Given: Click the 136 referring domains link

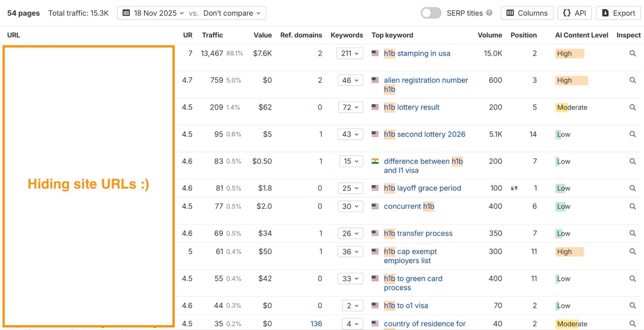Looking at the screenshot, I should point(316,324).
